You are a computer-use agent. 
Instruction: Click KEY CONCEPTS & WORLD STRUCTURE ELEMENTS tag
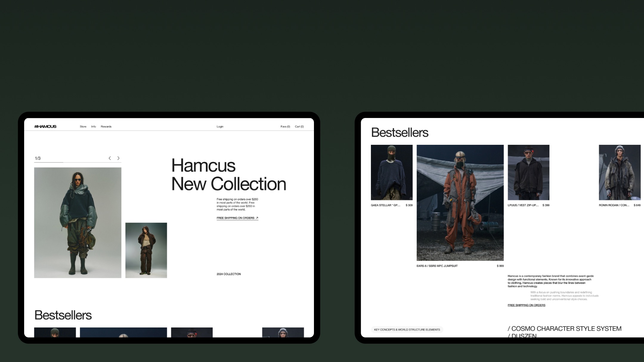pos(407,330)
